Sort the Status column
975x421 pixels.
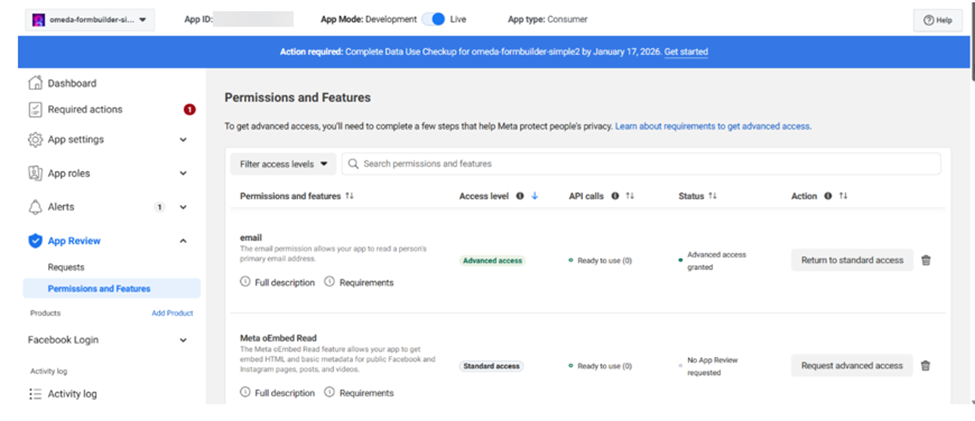(x=712, y=196)
